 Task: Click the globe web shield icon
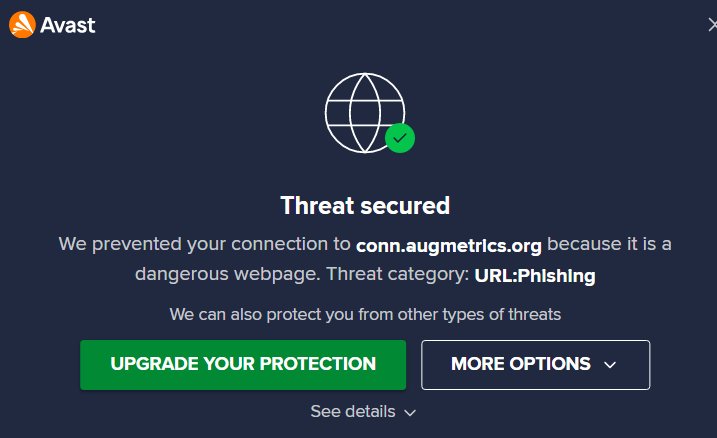coord(365,112)
